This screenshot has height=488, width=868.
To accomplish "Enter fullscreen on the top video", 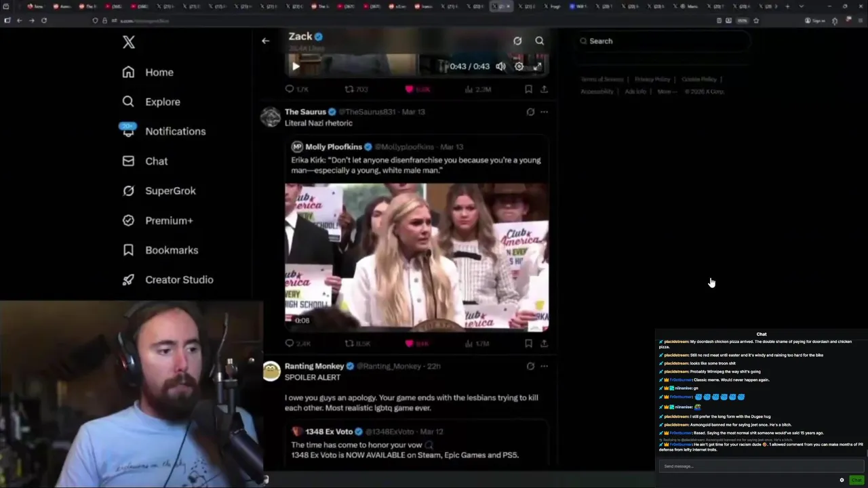I will tap(537, 66).
